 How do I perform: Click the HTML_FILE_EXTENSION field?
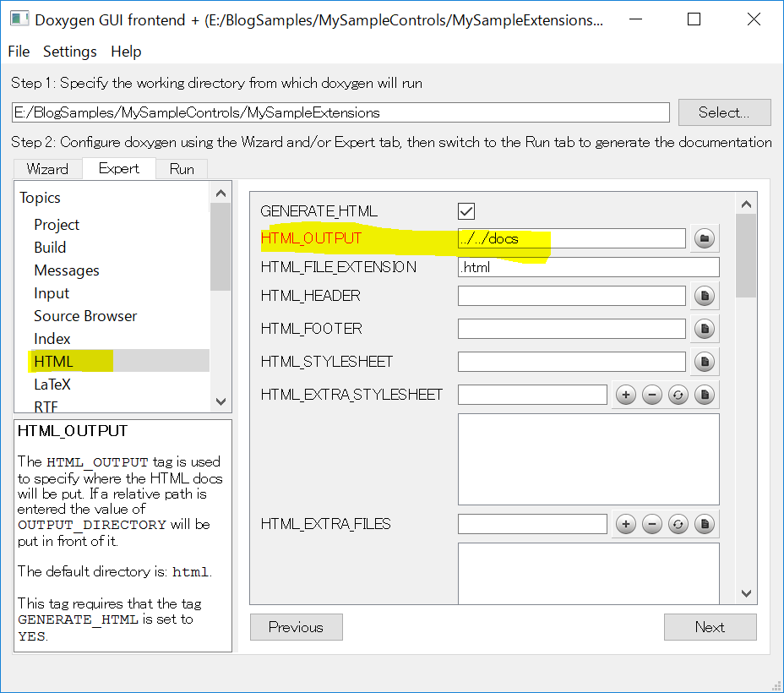tap(589, 267)
